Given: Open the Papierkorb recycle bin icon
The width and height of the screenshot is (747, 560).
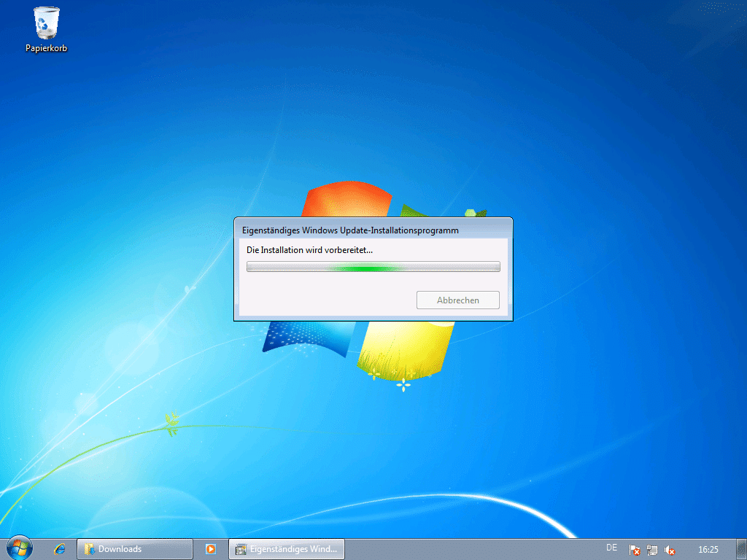Looking at the screenshot, I should 46,29.
